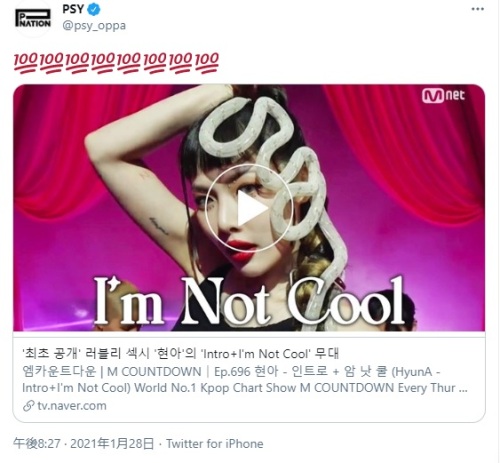This screenshot has height=463, width=500.
Task: Click the Mnet logo on the video thumbnail
Action: pos(443,96)
